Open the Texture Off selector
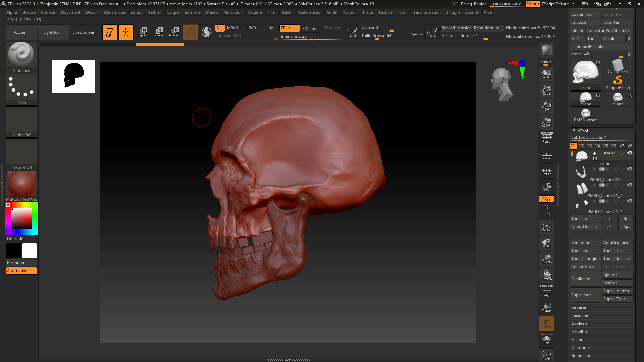The width and height of the screenshot is (644, 362). coord(21,154)
